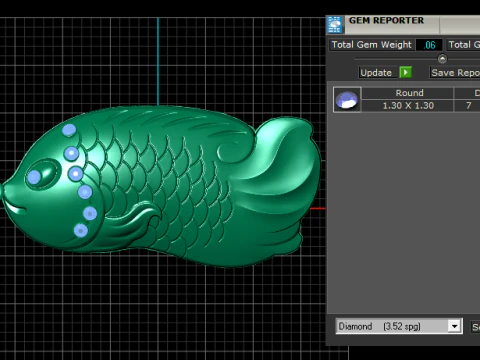The image size is (480, 360).
Task: Click the Total Gem Weight label
Action: click(x=372, y=45)
